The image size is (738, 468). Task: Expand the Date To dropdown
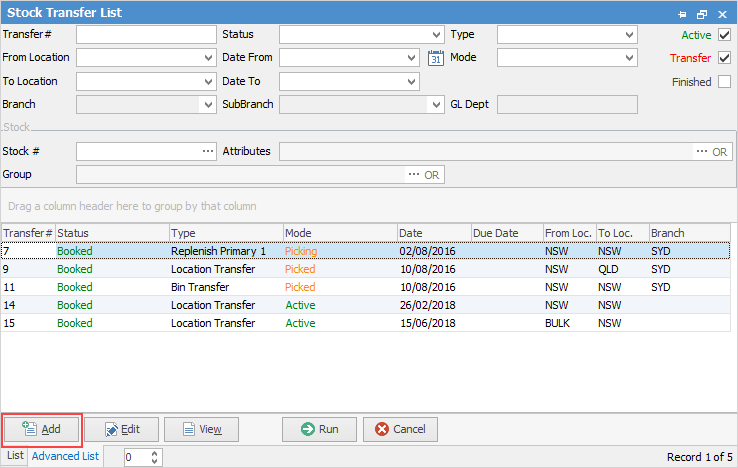click(x=411, y=82)
